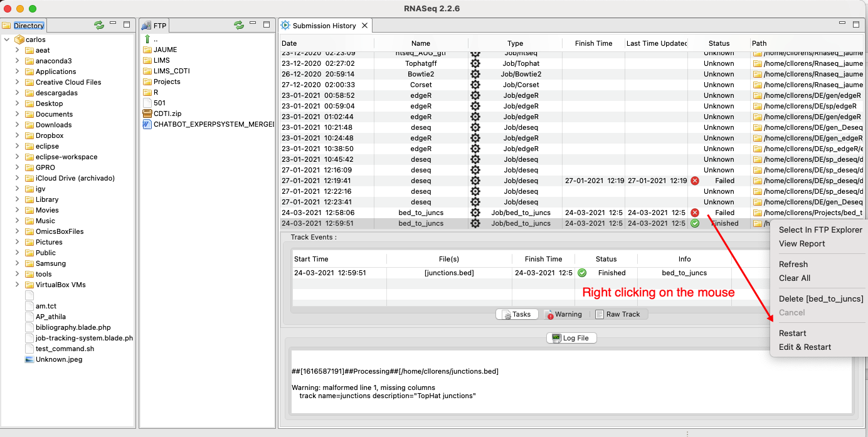Select View Report in context menu
This screenshot has height=437, width=868.
point(802,243)
